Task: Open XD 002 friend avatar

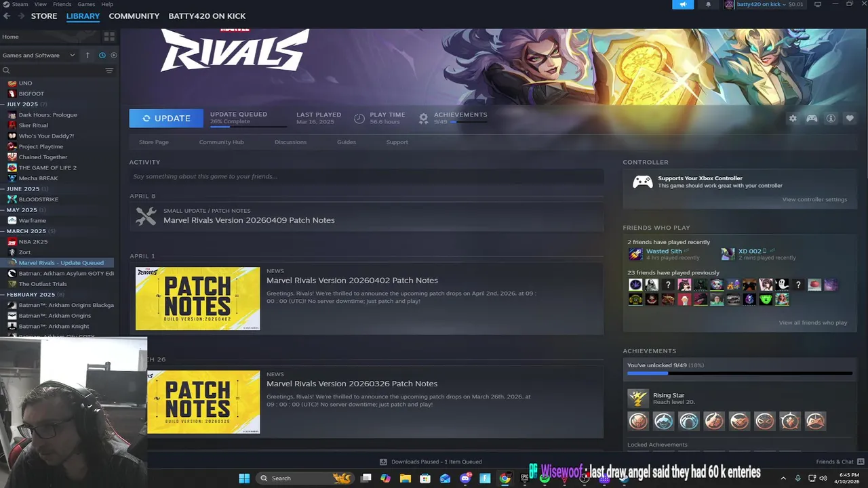Action: [728, 254]
